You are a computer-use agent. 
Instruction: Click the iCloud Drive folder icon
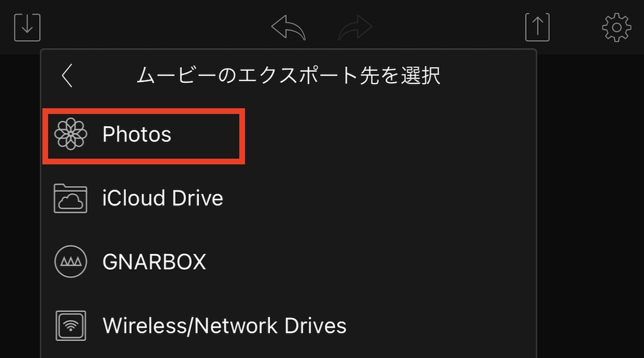tap(70, 199)
